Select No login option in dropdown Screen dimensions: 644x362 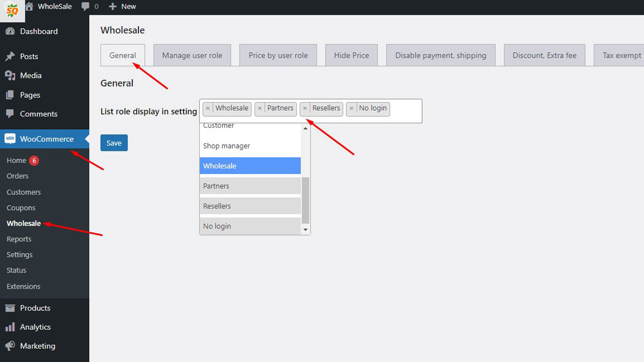250,226
